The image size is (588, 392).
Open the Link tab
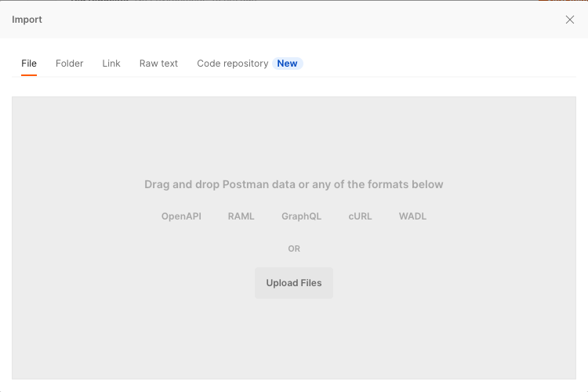point(111,64)
